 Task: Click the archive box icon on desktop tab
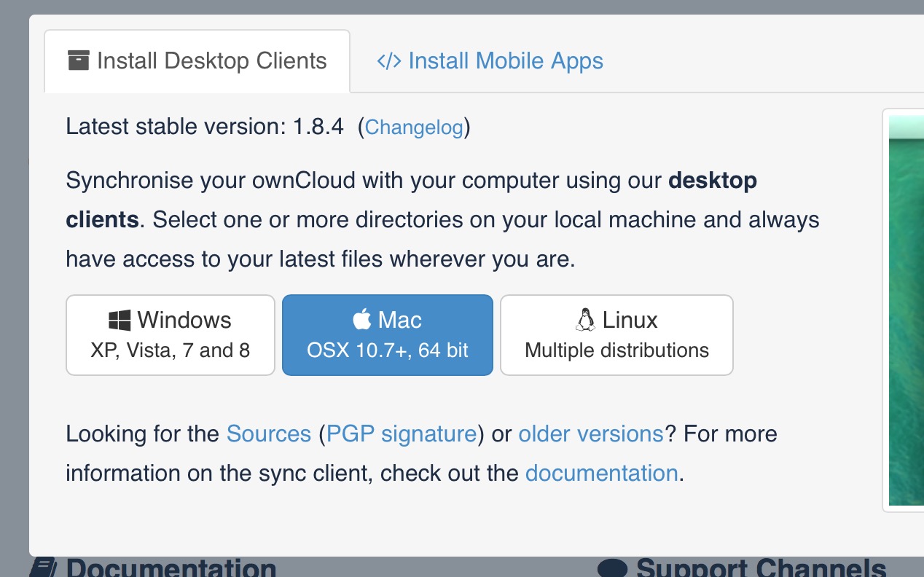tap(78, 60)
